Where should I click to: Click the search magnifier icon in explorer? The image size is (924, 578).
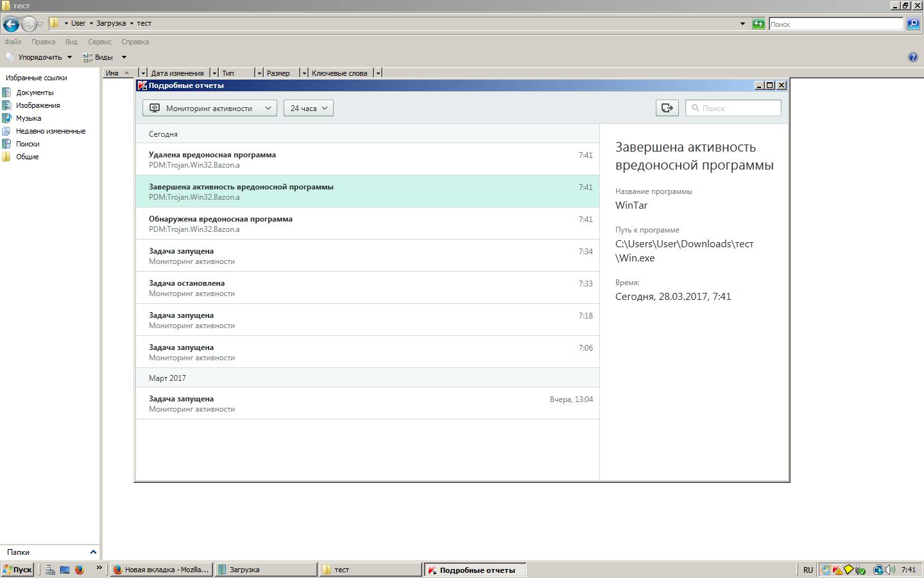(912, 24)
